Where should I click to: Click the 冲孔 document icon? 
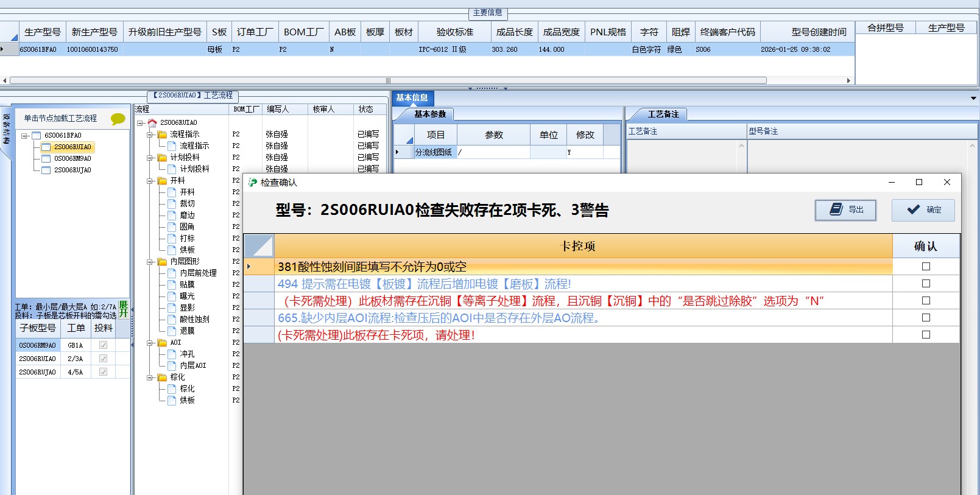coord(172,354)
